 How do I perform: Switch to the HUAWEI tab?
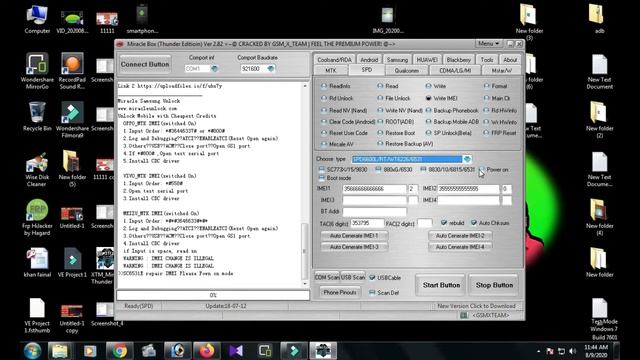pos(427,60)
